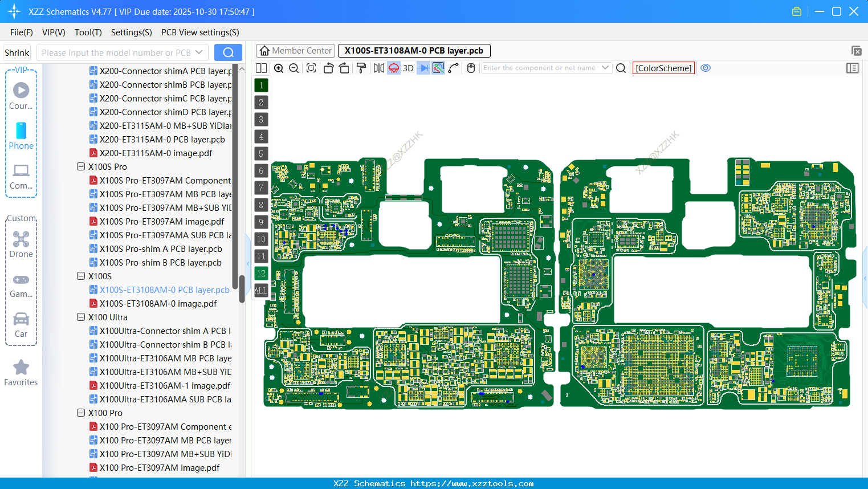Toggle the right side panel layout
The image size is (868, 489).
point(853,68)
